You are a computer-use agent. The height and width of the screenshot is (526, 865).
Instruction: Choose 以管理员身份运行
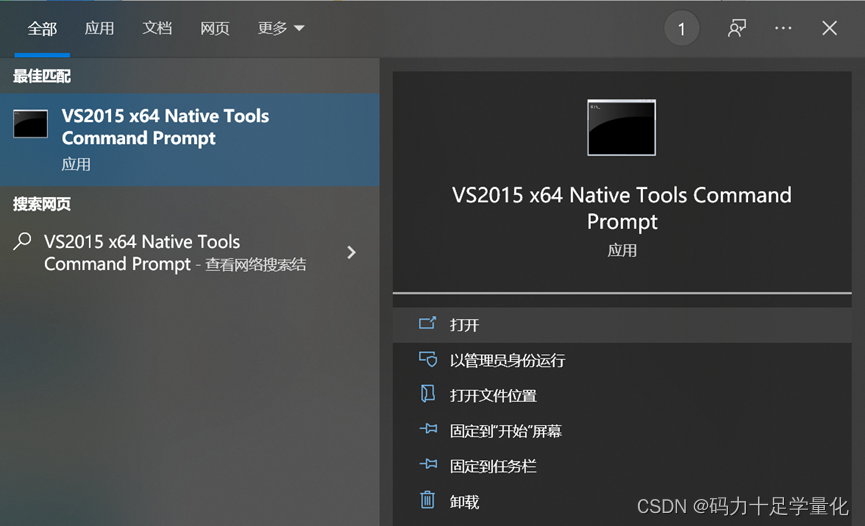click(622, 360)
